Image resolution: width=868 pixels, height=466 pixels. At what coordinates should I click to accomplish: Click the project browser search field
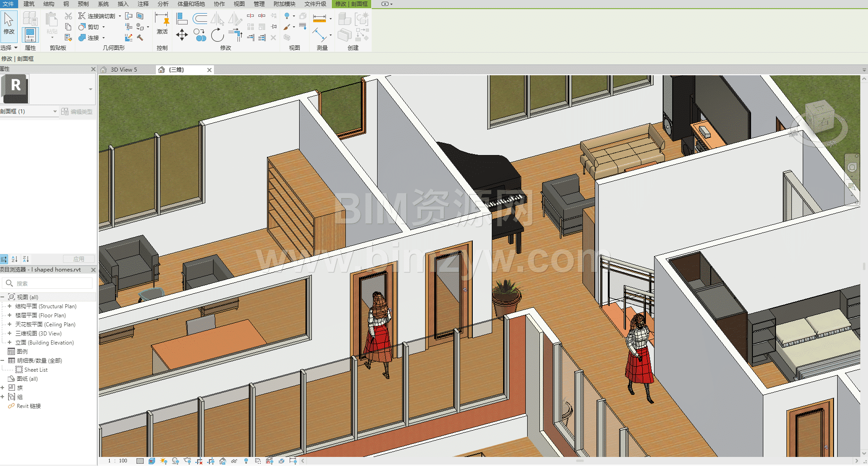coord(50,284)
